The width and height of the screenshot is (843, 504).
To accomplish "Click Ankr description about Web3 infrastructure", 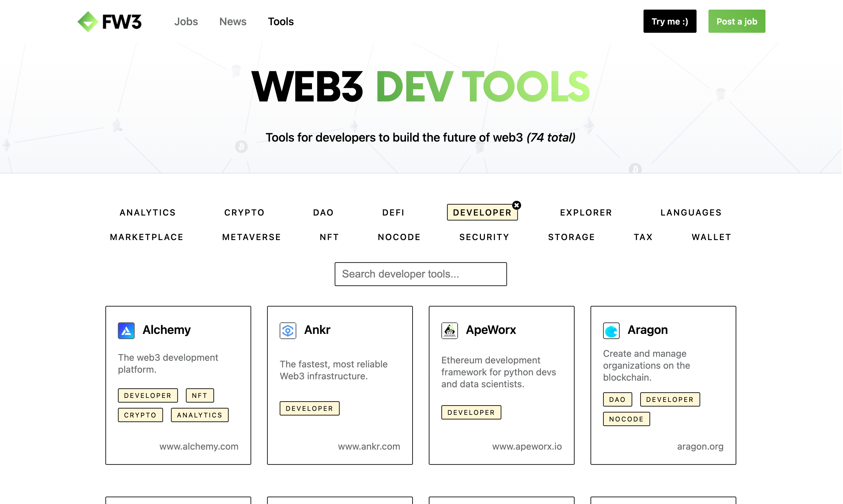I will (334, 370).
